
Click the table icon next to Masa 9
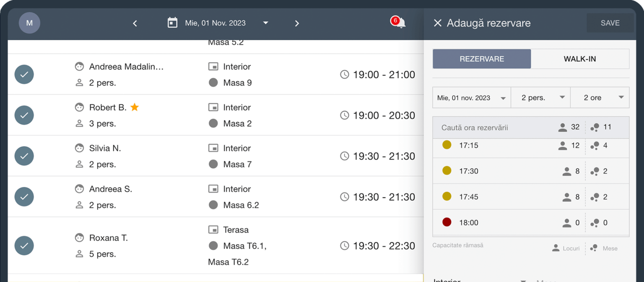tap(213, 83)
